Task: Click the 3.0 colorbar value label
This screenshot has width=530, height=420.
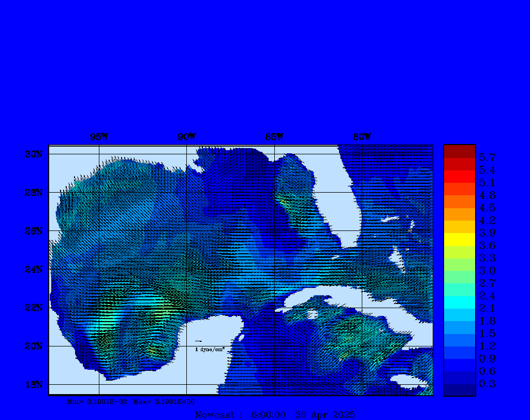Action: pos(487,270)
